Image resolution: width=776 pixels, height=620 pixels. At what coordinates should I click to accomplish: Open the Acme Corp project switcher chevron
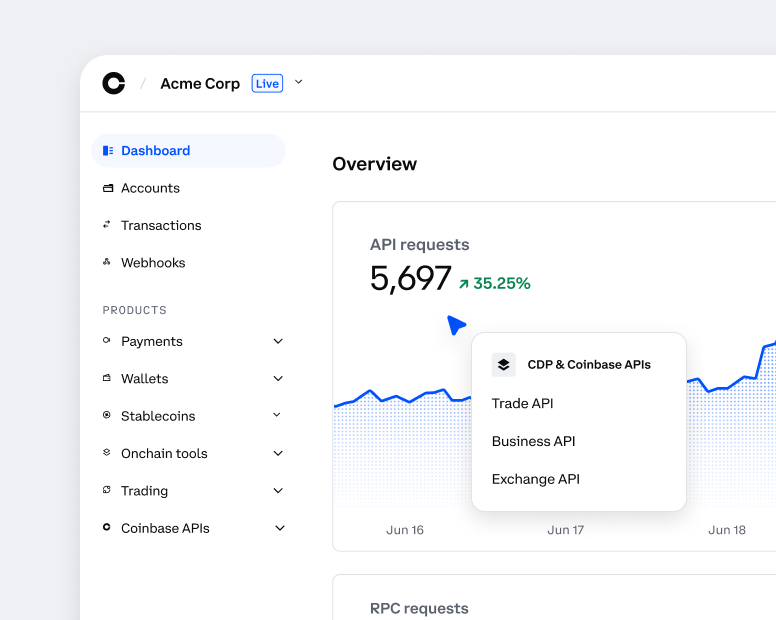point(298,82)
